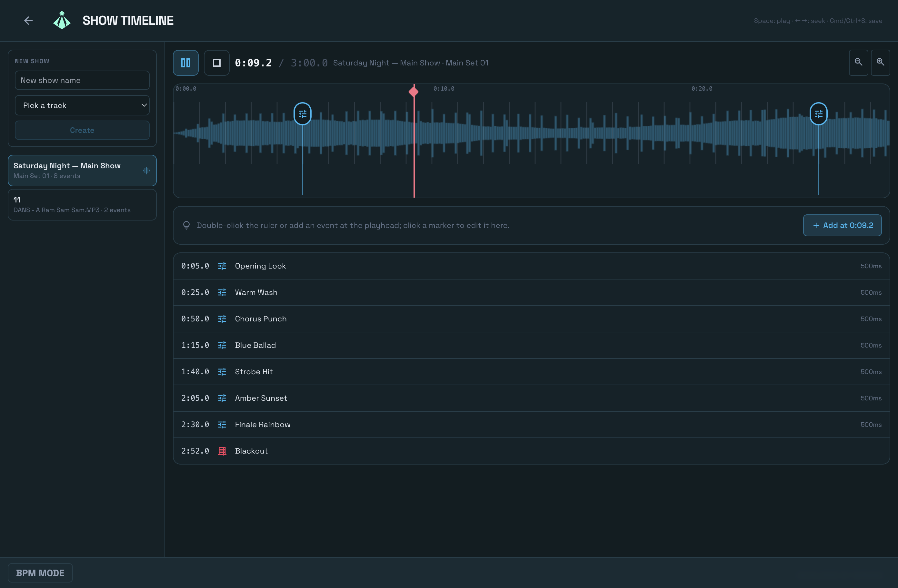The width and height of the screenshot is (898, 588).
Task: Click 500ms fade on Opening Look row
Action: 871,266
